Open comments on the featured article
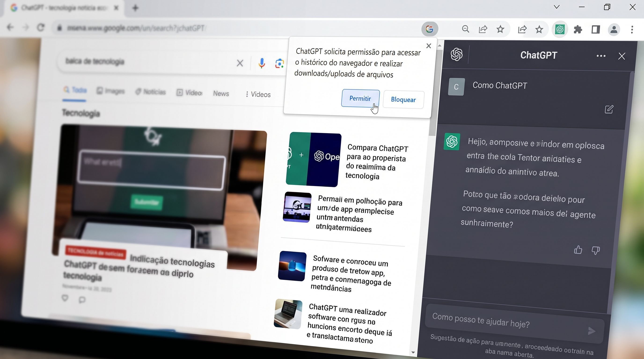The width and height of the screenshot is (644, 359). [82, 300]
